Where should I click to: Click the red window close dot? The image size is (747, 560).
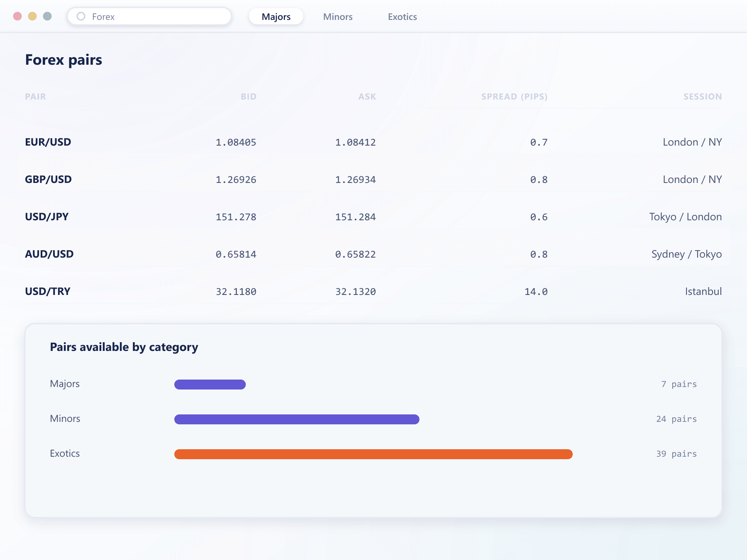pyautogui.click(x=17, y=16)
